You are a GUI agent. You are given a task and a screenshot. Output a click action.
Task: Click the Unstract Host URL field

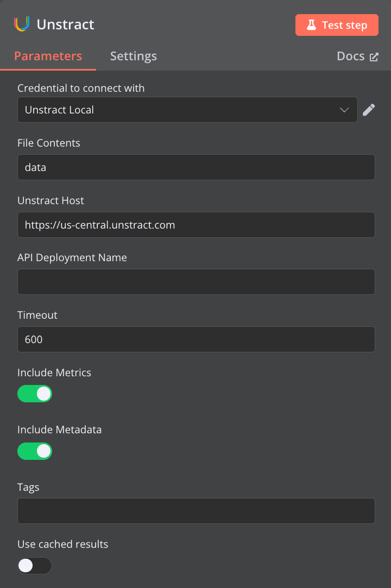pos(195,225)
